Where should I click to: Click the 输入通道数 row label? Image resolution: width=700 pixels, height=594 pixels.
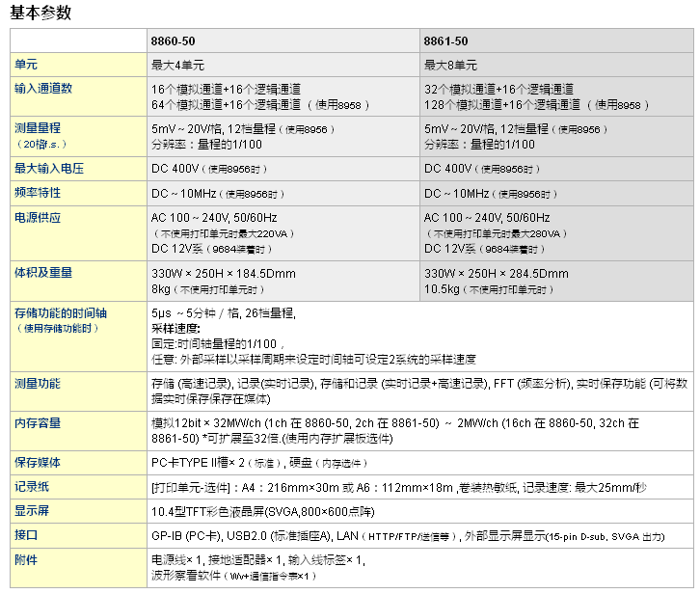(x=43, y=89)
